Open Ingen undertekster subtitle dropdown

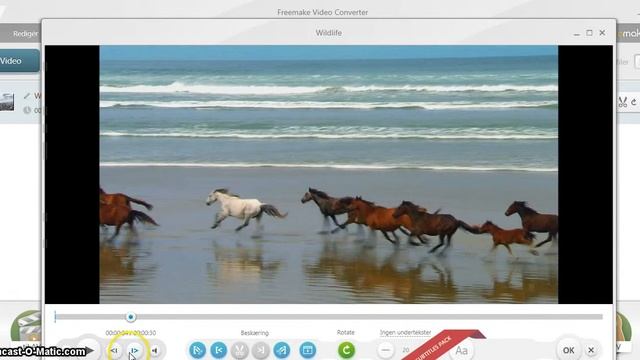tap(405, 333)
